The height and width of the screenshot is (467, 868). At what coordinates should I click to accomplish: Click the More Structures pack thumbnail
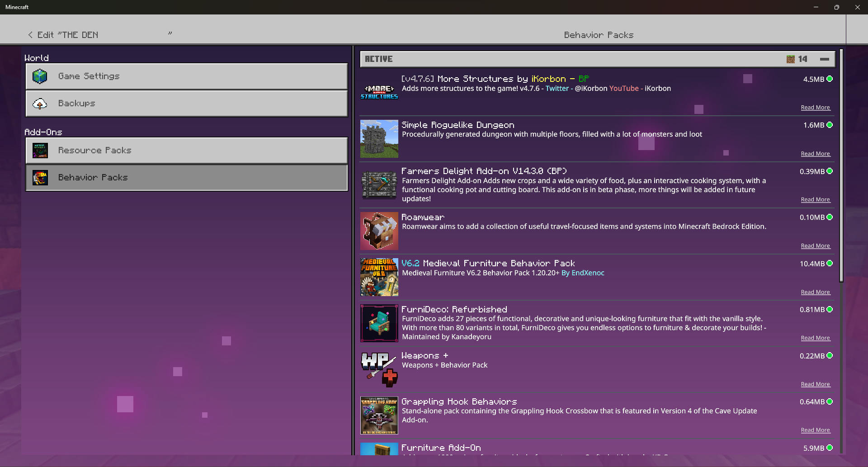point(379,93)
